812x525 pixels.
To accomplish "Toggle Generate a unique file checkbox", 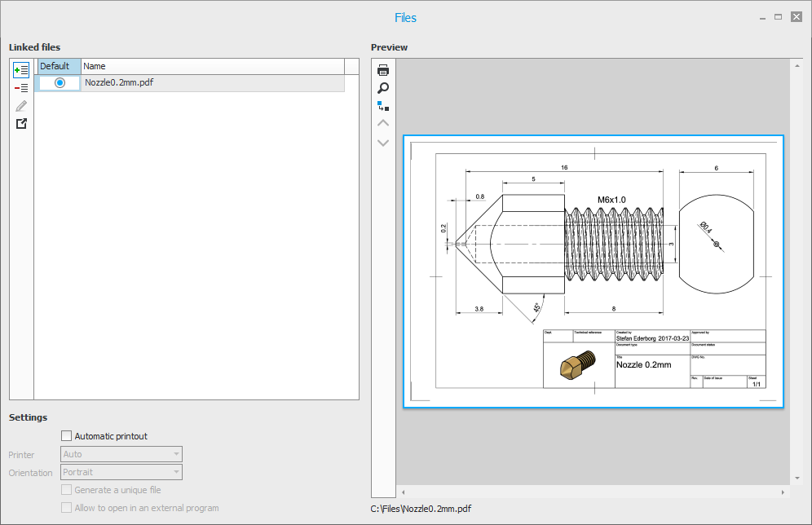I will point(67,490).
